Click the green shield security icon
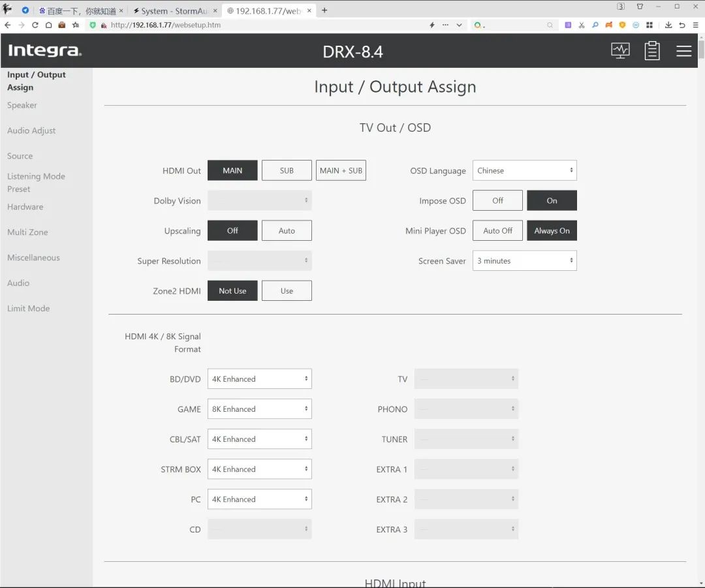 [93, 25]
